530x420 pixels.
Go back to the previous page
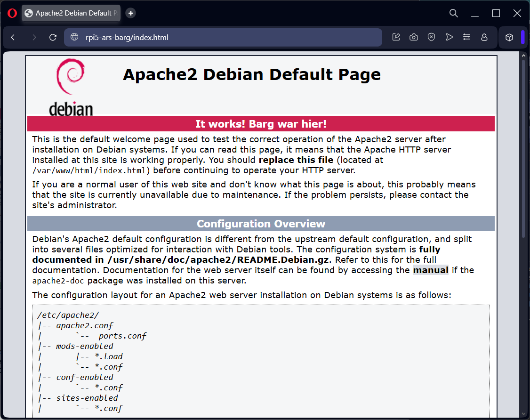tap(13, 37)
